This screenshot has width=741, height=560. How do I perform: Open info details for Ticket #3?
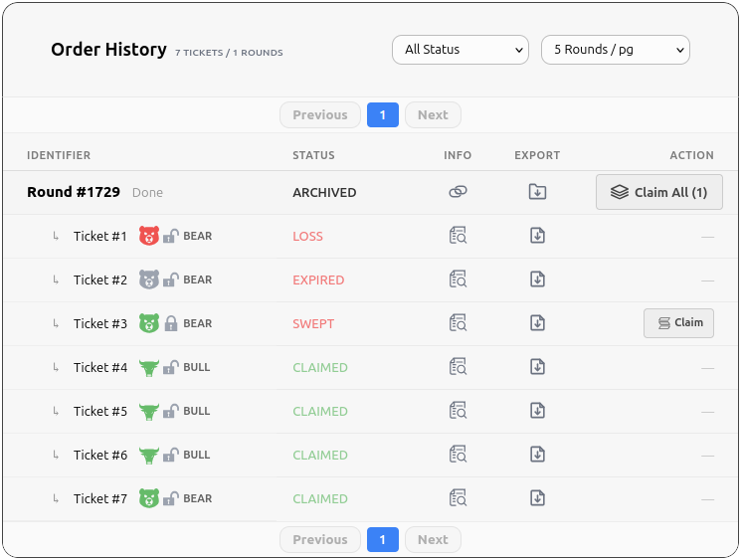click(458, 323)
